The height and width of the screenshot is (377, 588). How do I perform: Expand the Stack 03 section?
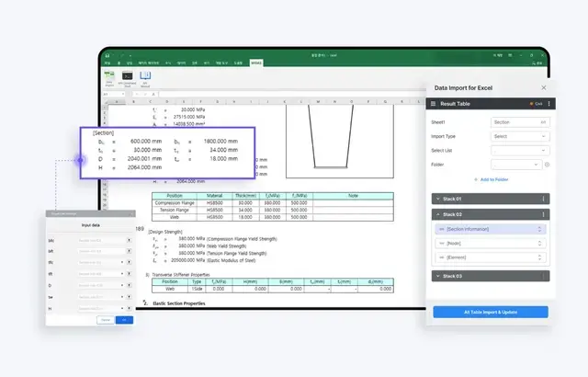point(437,276)
